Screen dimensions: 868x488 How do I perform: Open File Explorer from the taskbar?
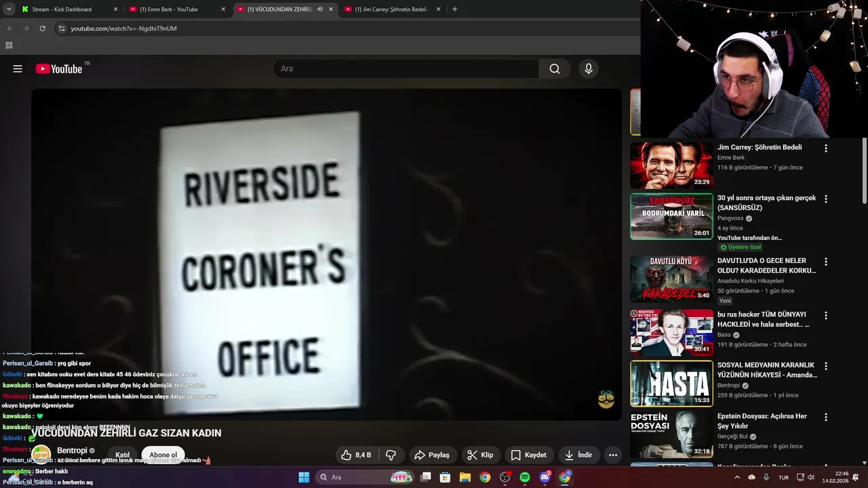(465, 477)
